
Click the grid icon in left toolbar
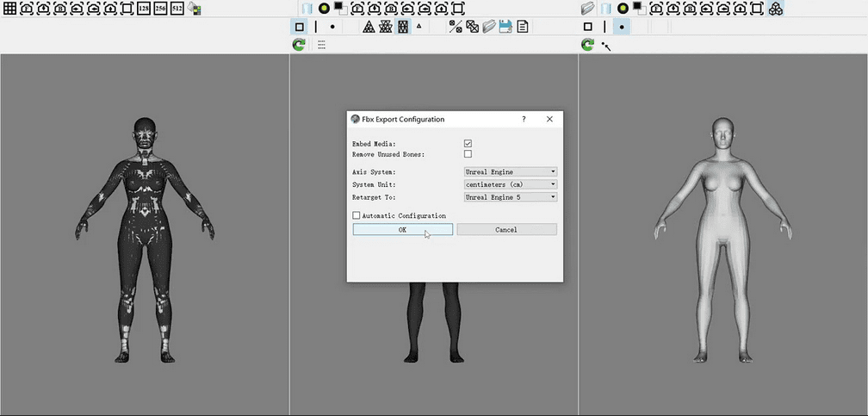coord(10,9)
